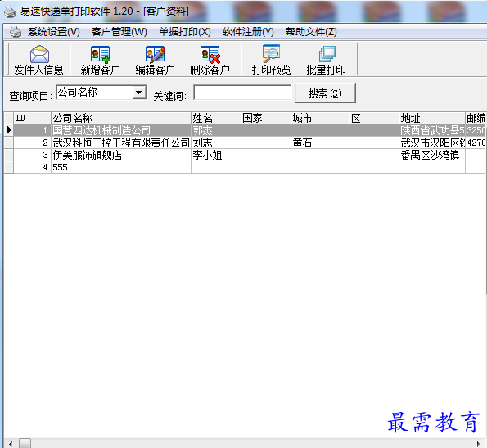Click the 城市 column header

coord(320,118)
